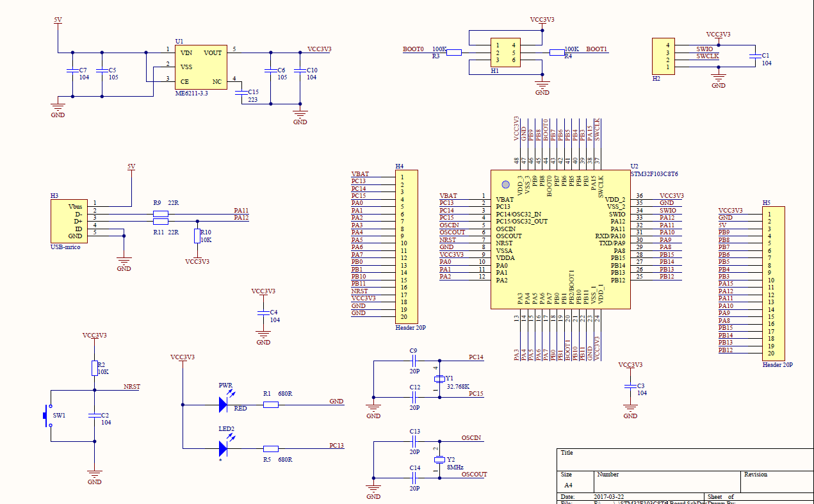Click the NRST net label near R2
This screenshot has height=504, width=814.
coord(132,387)
